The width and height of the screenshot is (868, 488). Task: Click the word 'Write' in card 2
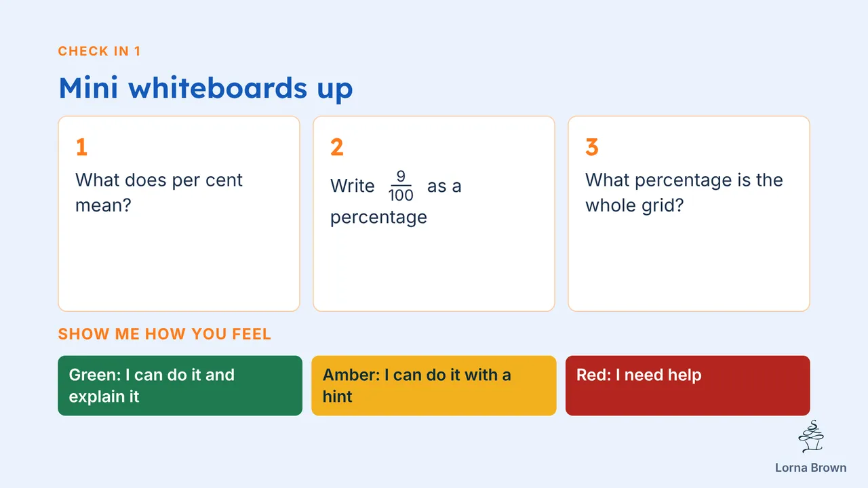[353, 186]
